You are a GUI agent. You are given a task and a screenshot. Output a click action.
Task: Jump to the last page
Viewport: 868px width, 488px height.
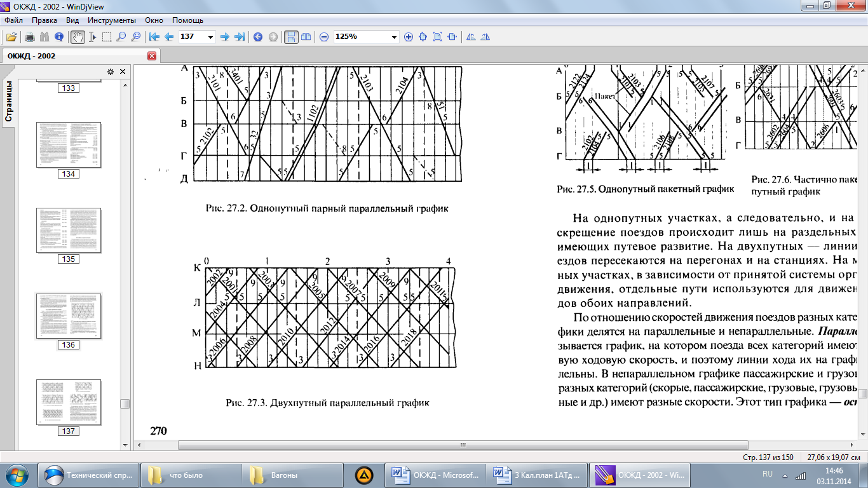coord(239,37)
